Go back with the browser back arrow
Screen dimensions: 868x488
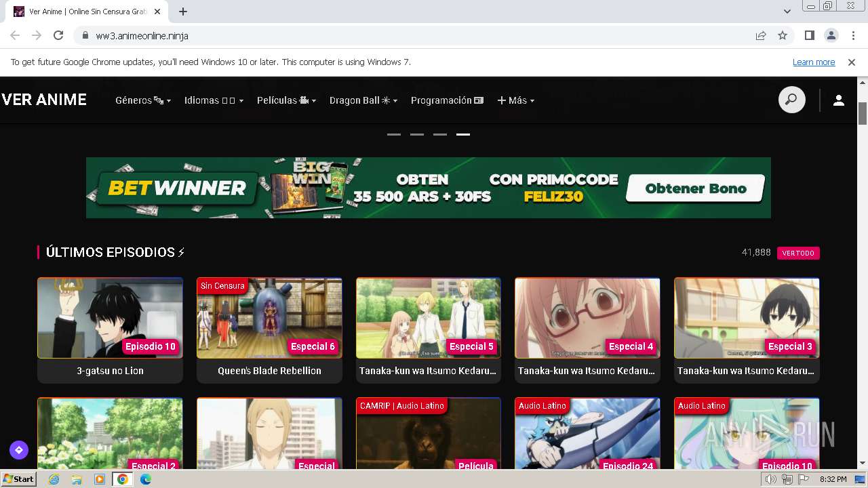click(15, 35)
